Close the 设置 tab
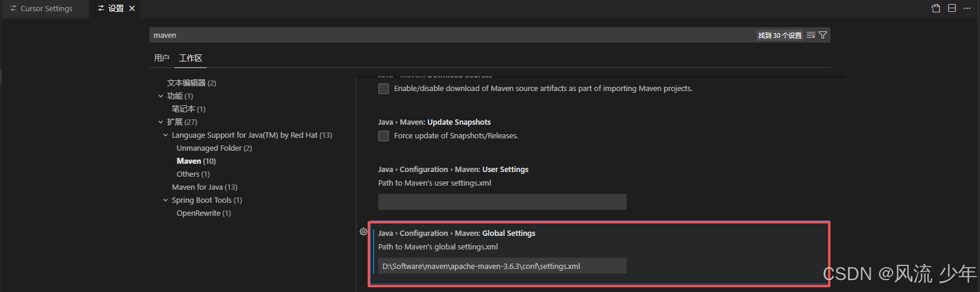Viewport: 980px width, 292px height. (132, 8)
